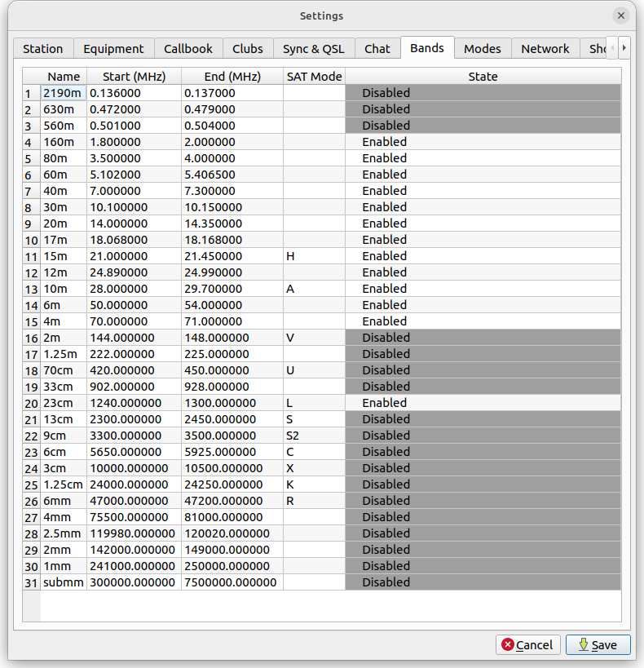The height and width of the screenshot is (668, 644).
Task: Select the 20m start frequency cell
Action: tap(134, 223)
